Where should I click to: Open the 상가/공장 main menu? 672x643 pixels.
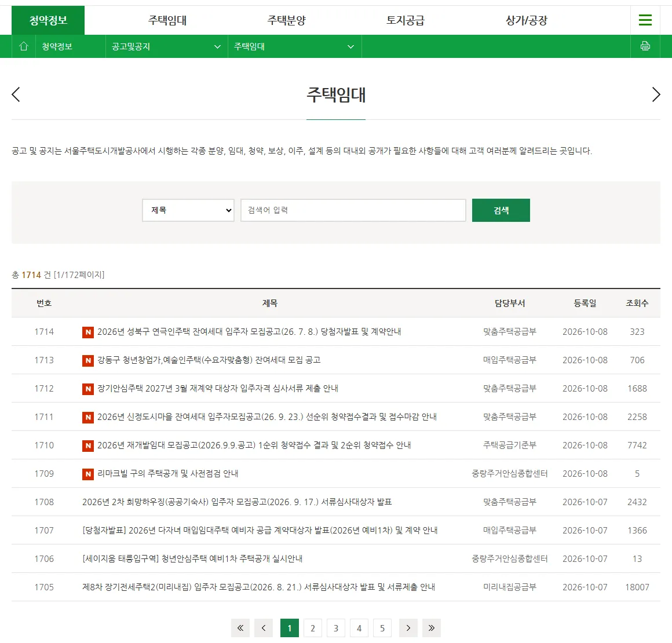pos(527,20)
